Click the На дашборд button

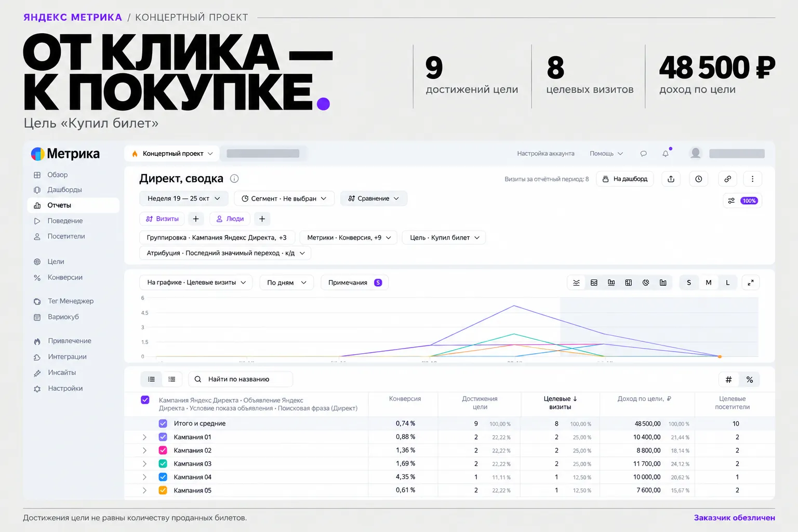(625, 179)
